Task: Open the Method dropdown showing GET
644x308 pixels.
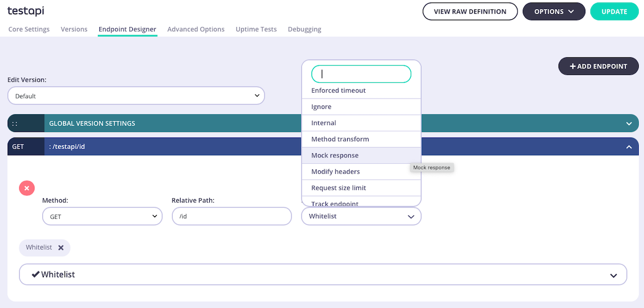Action: (102, 216)
